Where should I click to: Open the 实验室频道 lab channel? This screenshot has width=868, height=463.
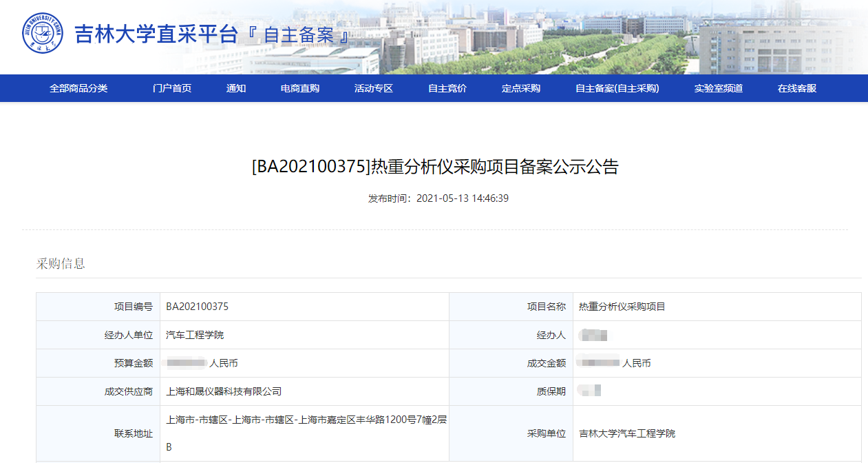[718, 88]
